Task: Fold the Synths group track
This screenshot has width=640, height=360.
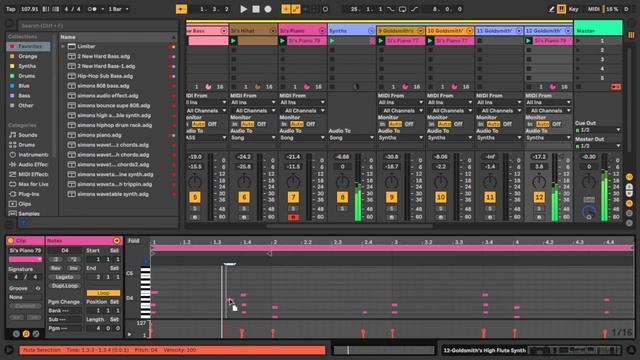Action: point(371,31)
